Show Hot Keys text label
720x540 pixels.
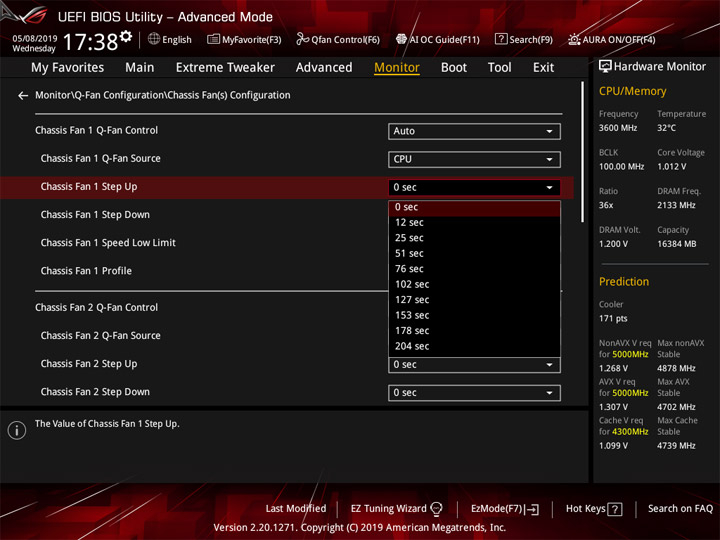[585, 509]
